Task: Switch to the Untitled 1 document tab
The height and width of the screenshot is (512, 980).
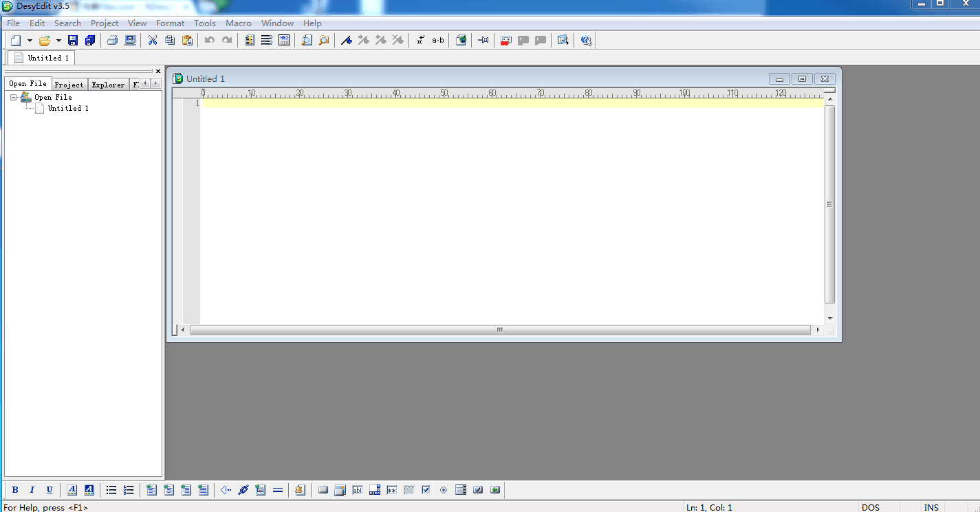Action: (x=41, y=58)
